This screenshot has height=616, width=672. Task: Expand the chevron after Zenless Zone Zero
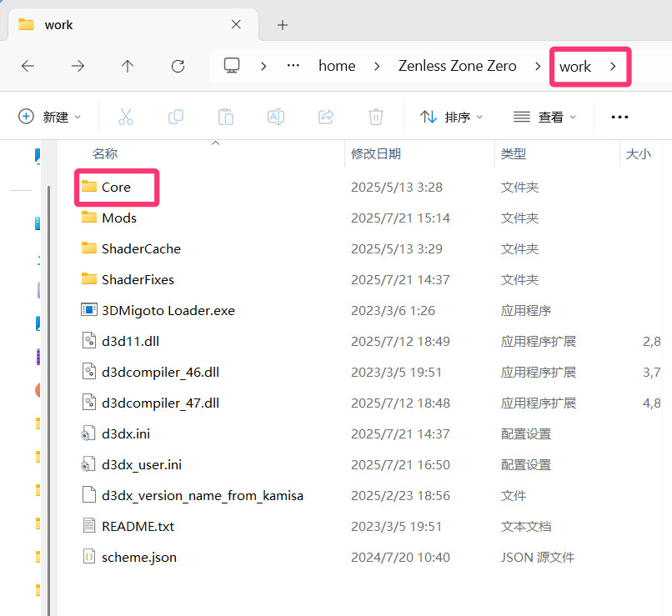click(x=537, y=66)
